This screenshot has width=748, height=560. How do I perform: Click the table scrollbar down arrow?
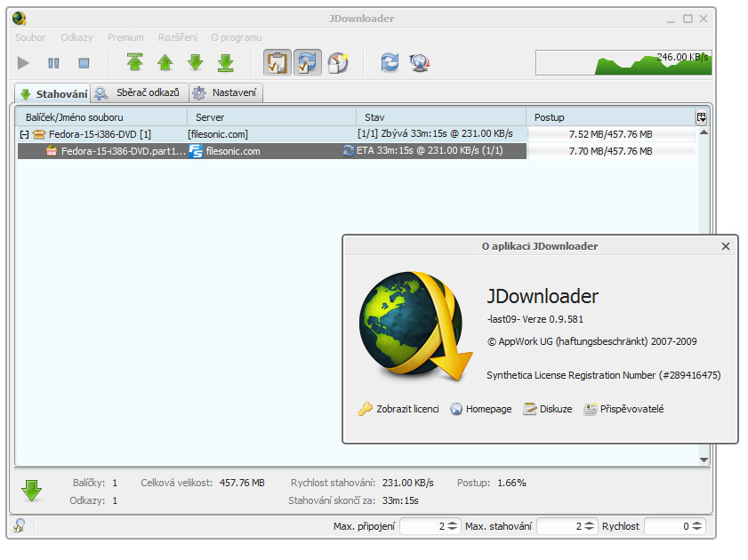[x=704, y=460]
